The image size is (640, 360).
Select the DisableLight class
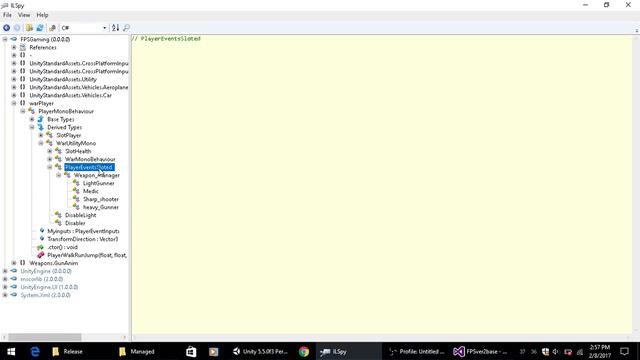point(80,215)
